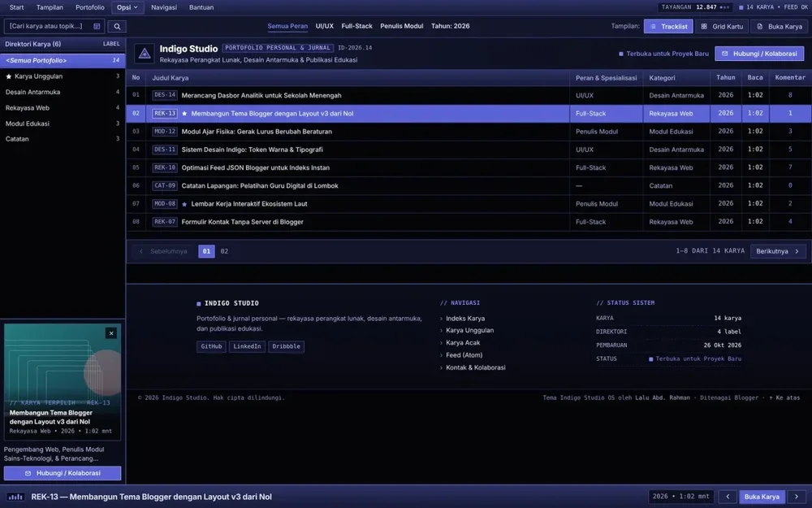The image size is (812, 508).
Task: Click the list icon inside search field
Action: (x=97, y=27)
